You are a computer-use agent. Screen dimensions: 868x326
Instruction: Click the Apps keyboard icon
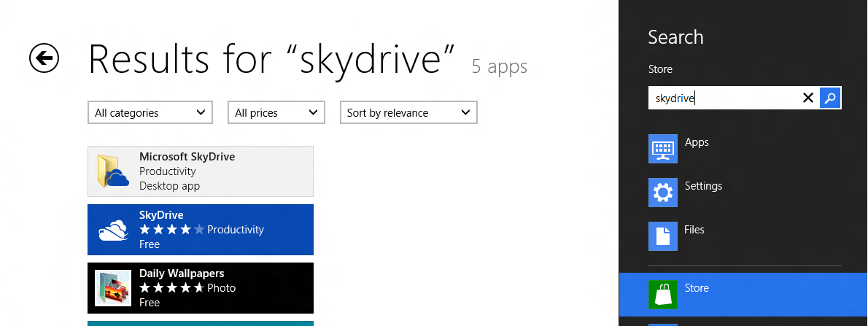click(x=662, y=148)
